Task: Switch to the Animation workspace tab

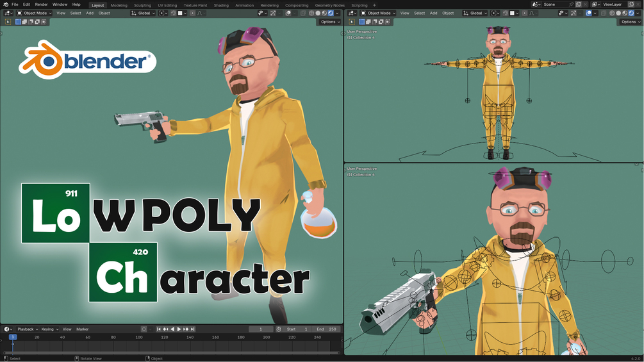Action: click(x=244, y=5)
